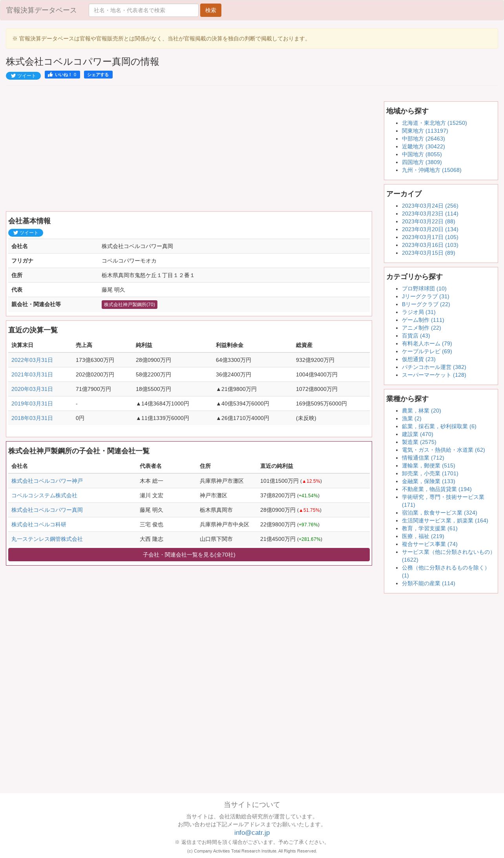Open コベルコシステム株式会社 company link
Screen dimensions: 504x858
click(44, 495)
